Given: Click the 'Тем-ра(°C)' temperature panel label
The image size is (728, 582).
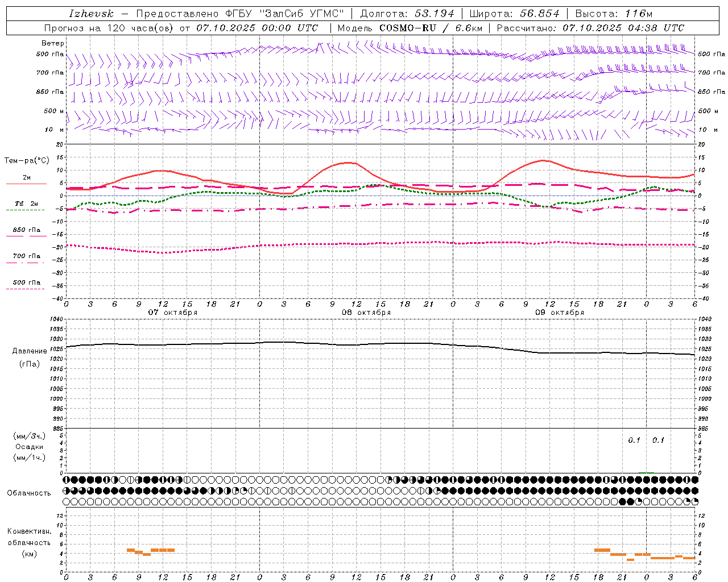Looking at the screenshot, I should (26, 161).
